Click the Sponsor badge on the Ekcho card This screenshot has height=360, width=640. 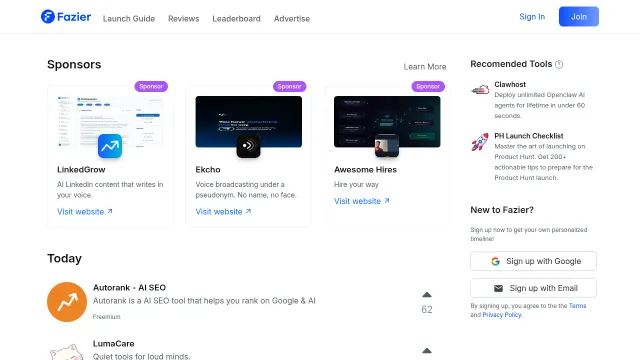289,87
